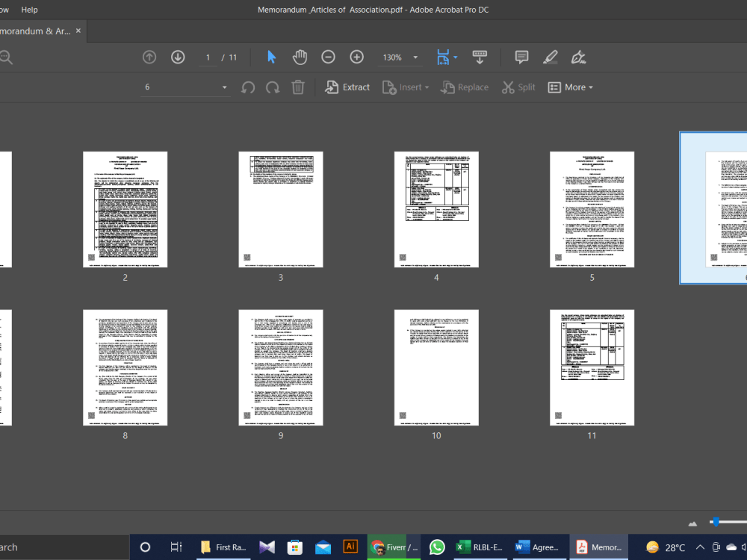Adjust the thumbnail size slider

coord(716,522)
